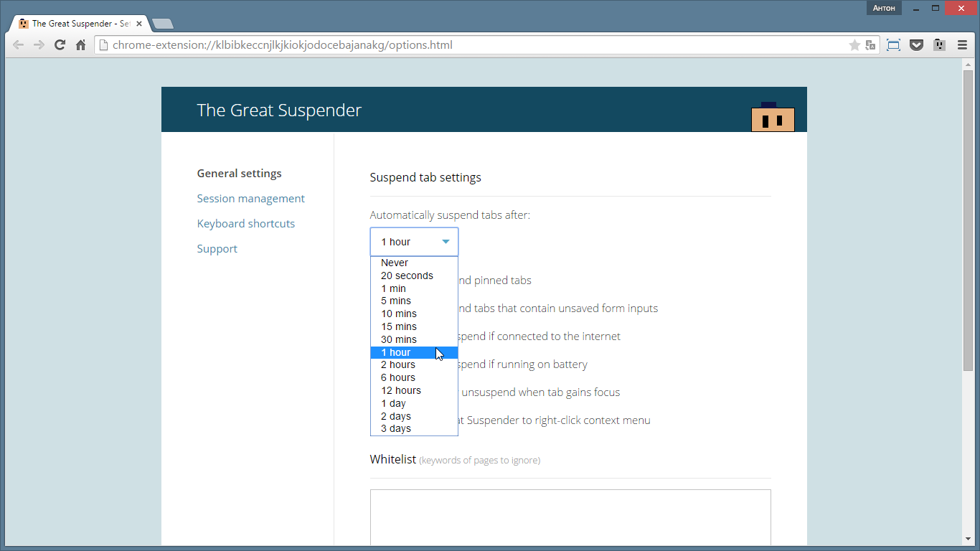Open Keyboard shortcuts section
980x551 pixels.
coord(246,224)
